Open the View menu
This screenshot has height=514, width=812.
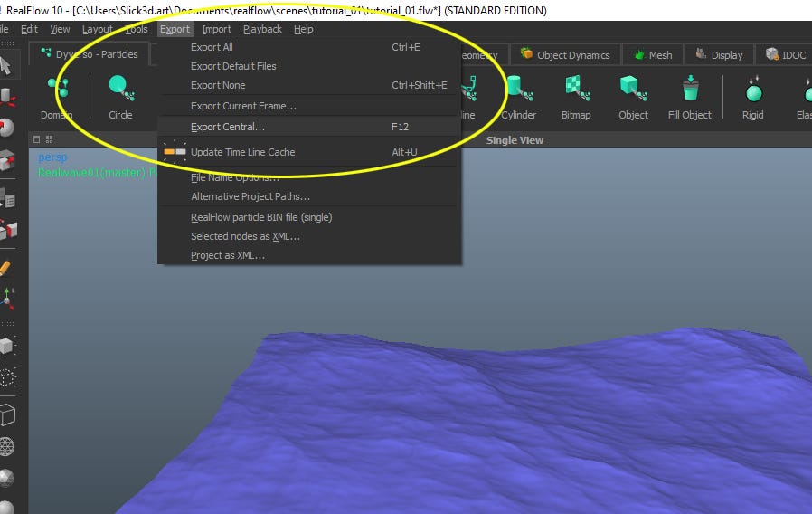60,29
